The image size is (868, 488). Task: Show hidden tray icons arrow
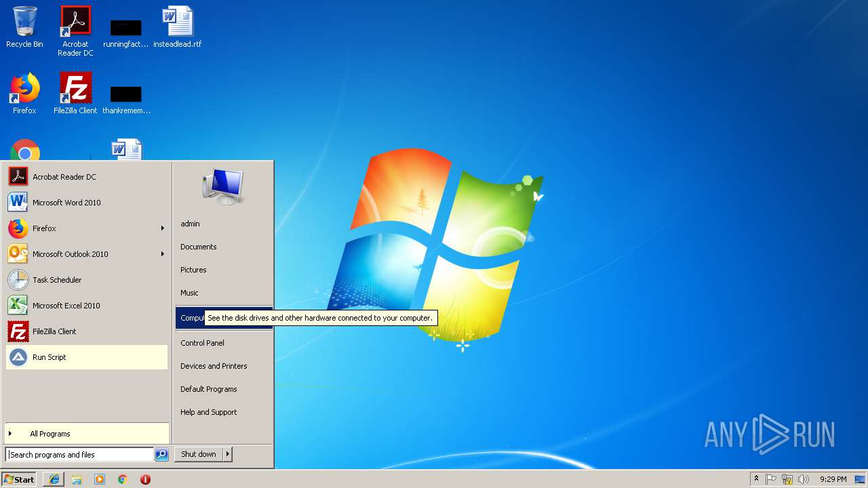(756, 479)
